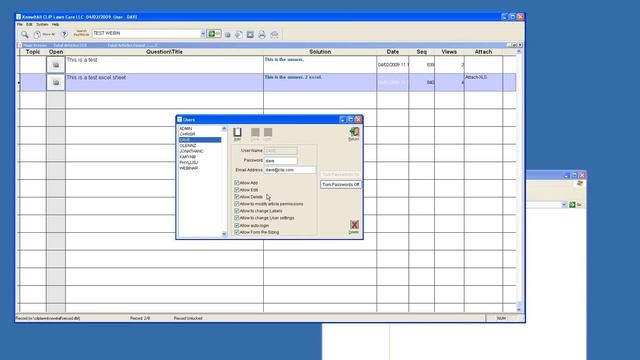
Task: Click the green Go button in toolbar
Action: [x=214, y=34]
